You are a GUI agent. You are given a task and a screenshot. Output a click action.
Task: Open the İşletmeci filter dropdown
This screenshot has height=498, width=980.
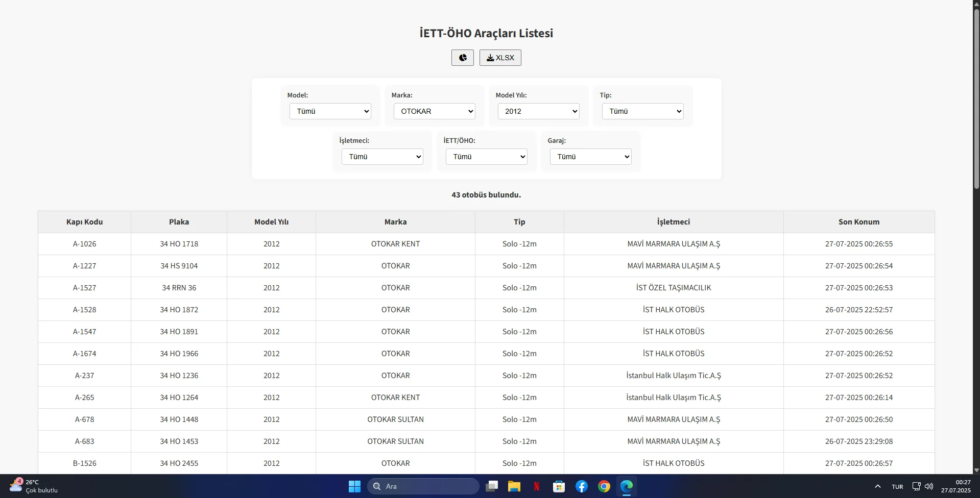pos(381,157)
